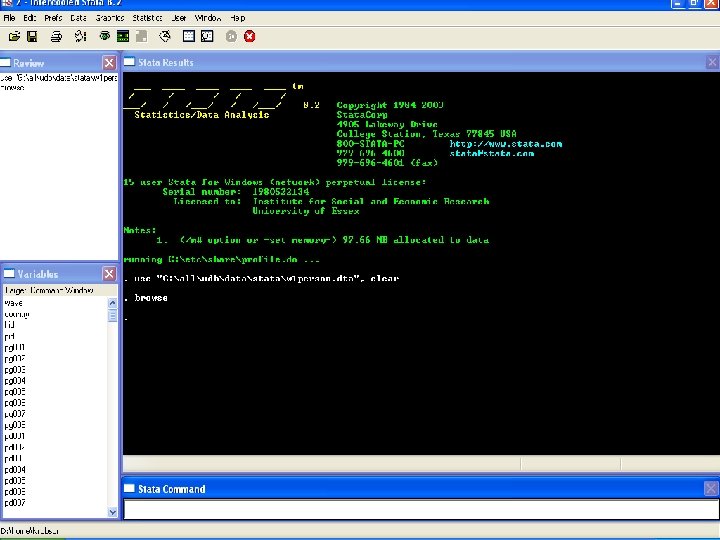Open the Prefs menu

point(53,18)
